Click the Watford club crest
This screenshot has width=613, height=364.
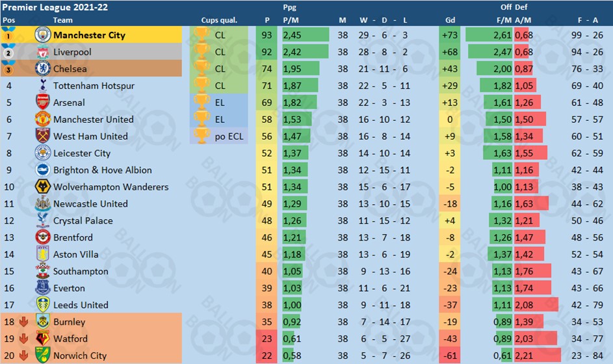pos(43,338)
